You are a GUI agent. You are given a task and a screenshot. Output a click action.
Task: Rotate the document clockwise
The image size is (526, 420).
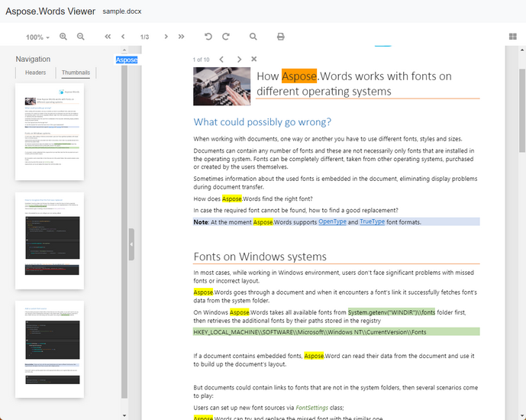(x=226, y=37)
